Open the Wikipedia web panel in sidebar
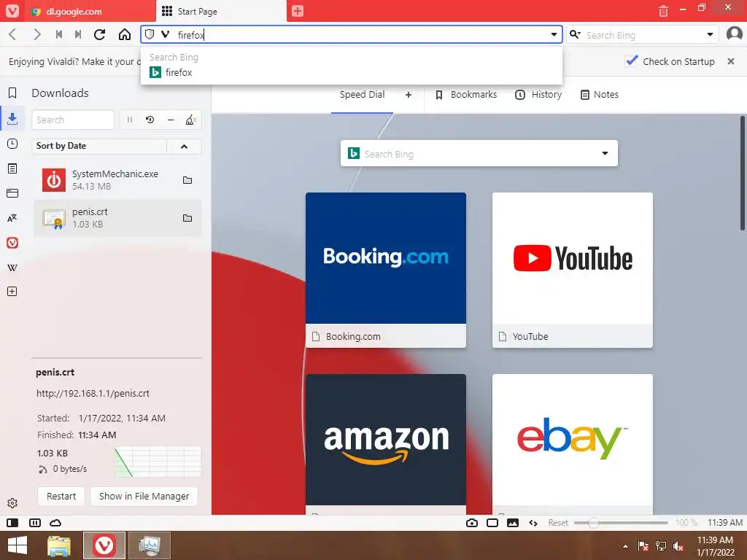This screenshot has height=560, width=747. tap(12, 268)
